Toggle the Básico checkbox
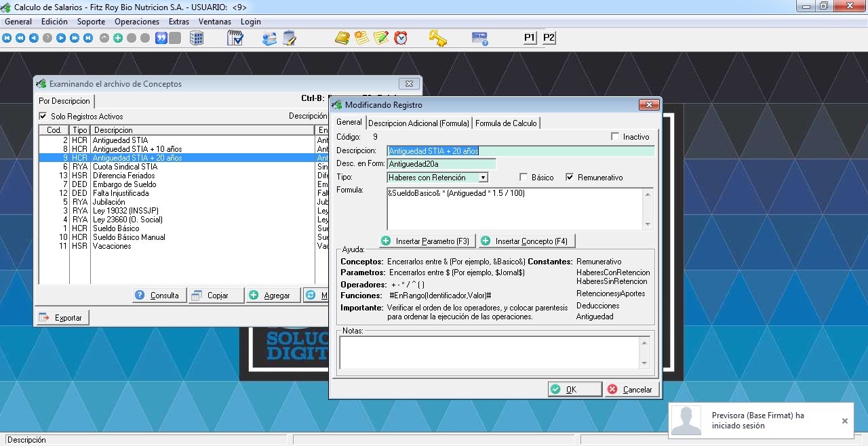The image size is (868, 446). tap(524, 178)
